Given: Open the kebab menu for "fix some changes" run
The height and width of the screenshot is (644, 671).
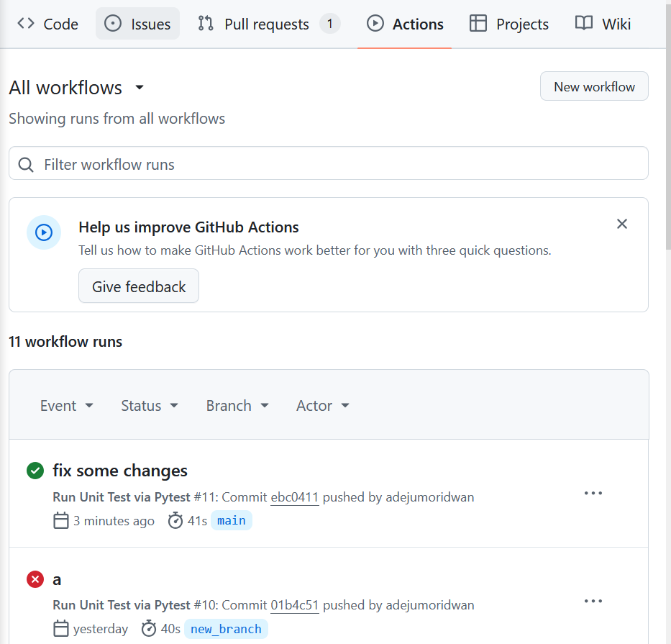Looking at the screenshot, I should click(593, 493).
